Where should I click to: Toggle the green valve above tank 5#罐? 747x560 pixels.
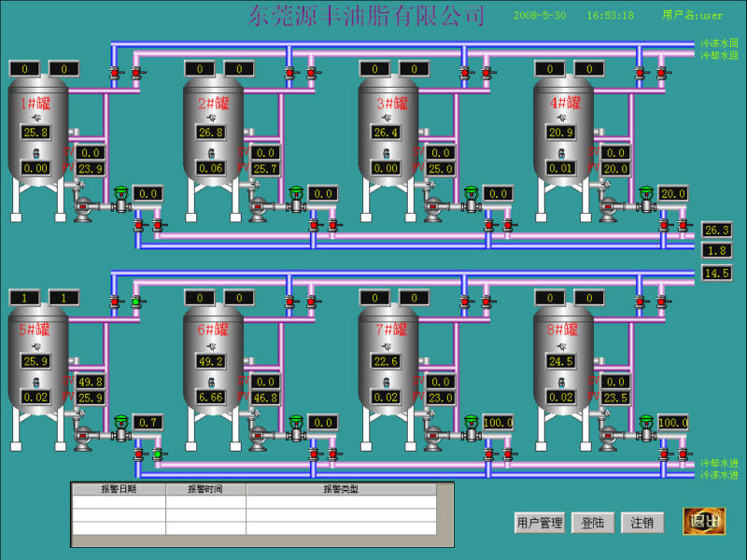pyautogui.click(x=136, y=301)
